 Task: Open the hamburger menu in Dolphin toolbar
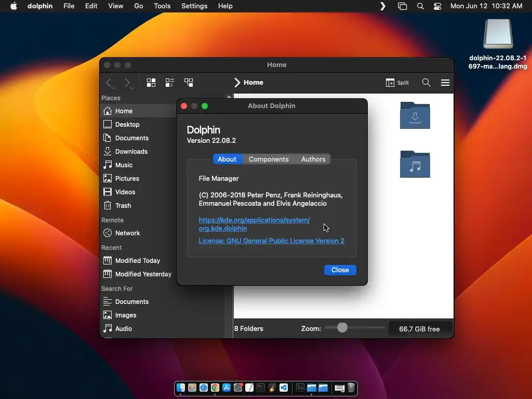(445, 83)
